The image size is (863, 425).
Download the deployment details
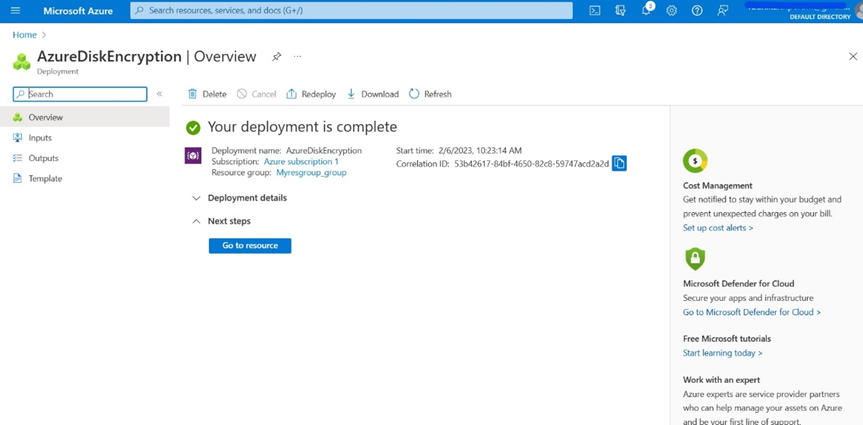click(373, 94)
